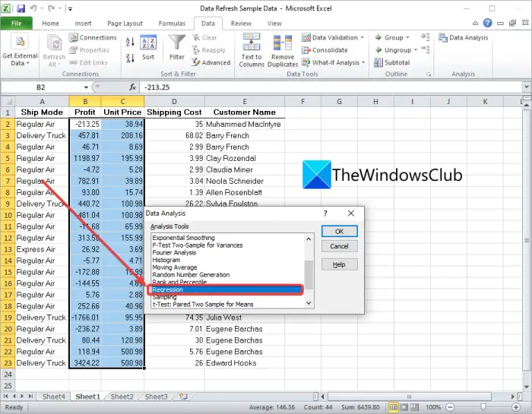Click the 100% zoom level
Screen dimensions: 532x414
433,407
